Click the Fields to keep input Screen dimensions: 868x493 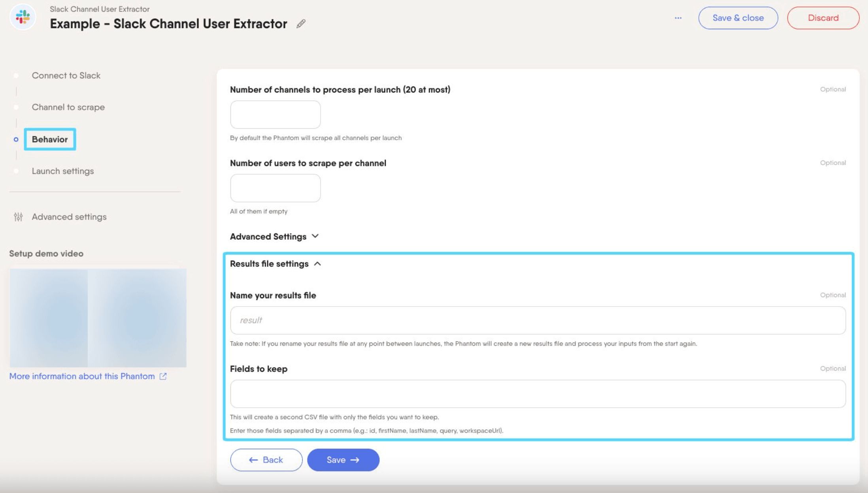pos(538,394)
